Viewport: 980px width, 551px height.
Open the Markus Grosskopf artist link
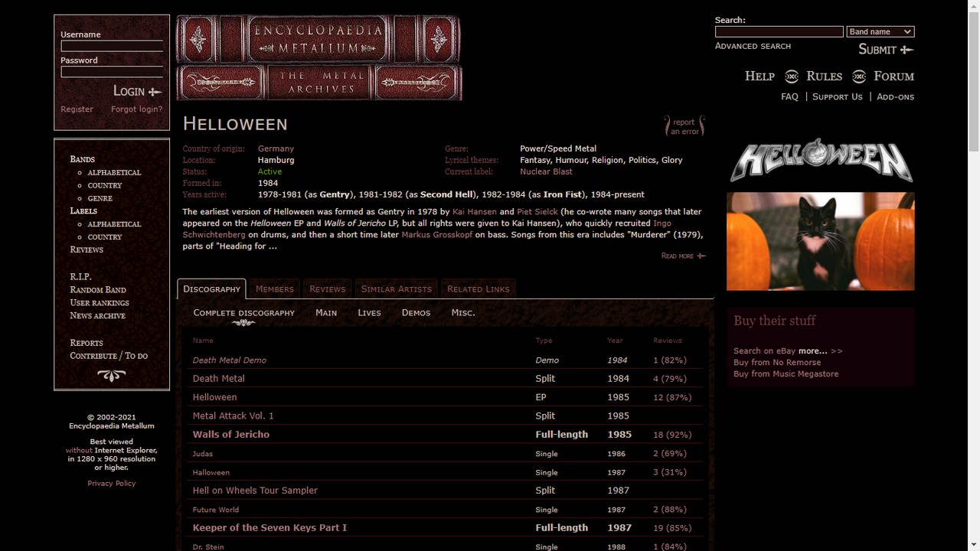tap(436, 235)
